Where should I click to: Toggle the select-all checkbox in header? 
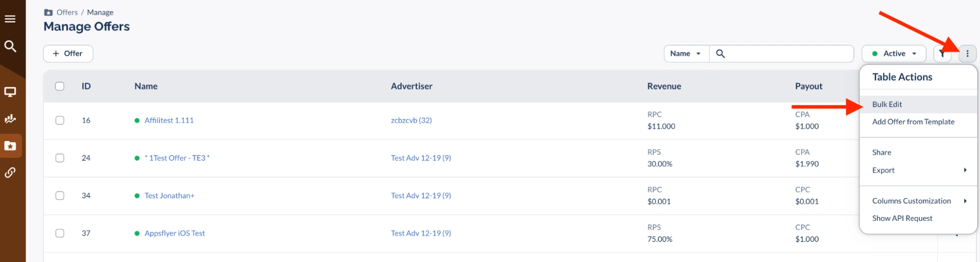point(60,86)
